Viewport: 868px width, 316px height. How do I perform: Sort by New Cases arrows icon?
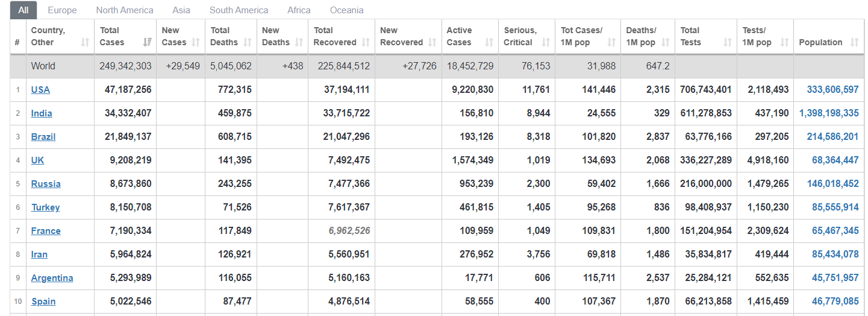click(196, 42)
